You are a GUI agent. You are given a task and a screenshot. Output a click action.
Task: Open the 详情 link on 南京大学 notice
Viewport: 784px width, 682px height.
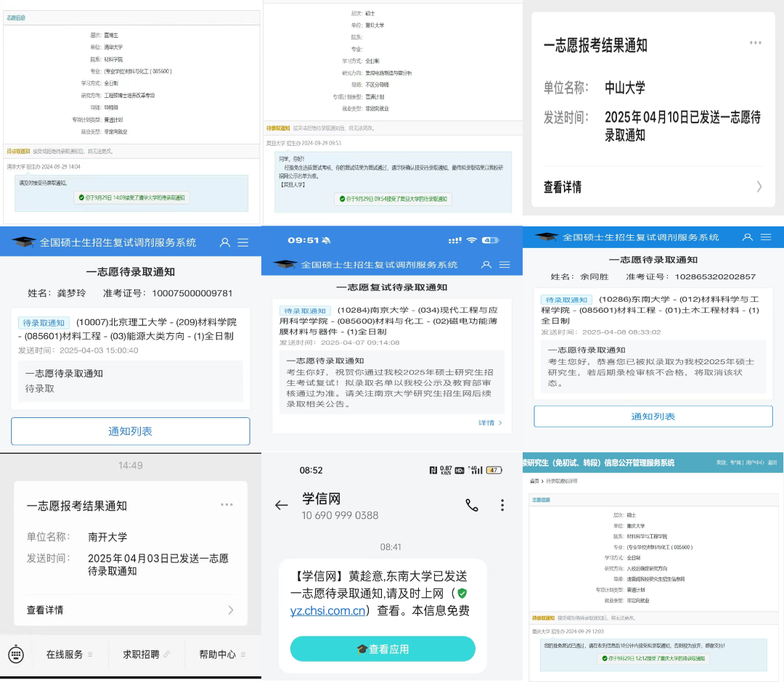pos(489,423)
